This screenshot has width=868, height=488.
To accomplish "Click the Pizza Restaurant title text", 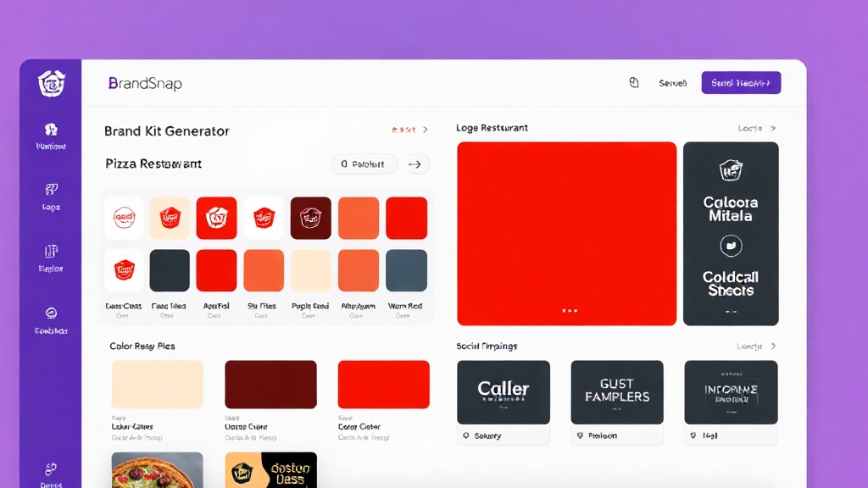I will (153, 164).
